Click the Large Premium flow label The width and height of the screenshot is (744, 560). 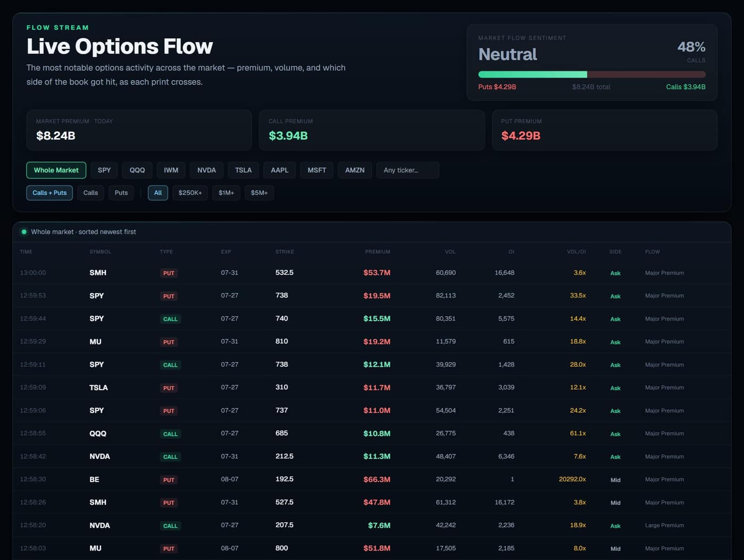coord(664,525)
